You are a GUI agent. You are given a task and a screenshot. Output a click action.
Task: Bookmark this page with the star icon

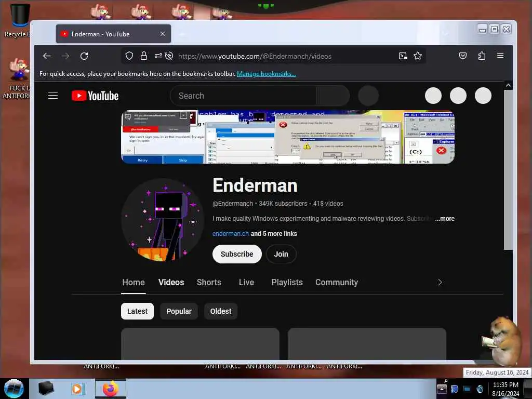point(418,56)
